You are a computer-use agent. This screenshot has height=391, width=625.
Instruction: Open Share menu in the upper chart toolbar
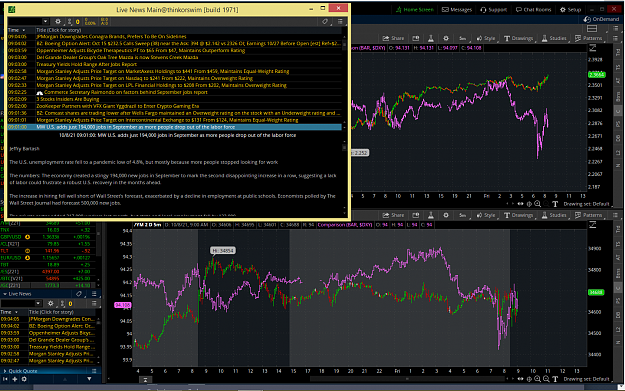pos(393,38)
